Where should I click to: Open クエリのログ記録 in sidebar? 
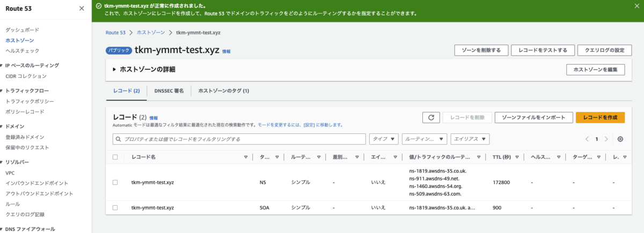[25, 214]
